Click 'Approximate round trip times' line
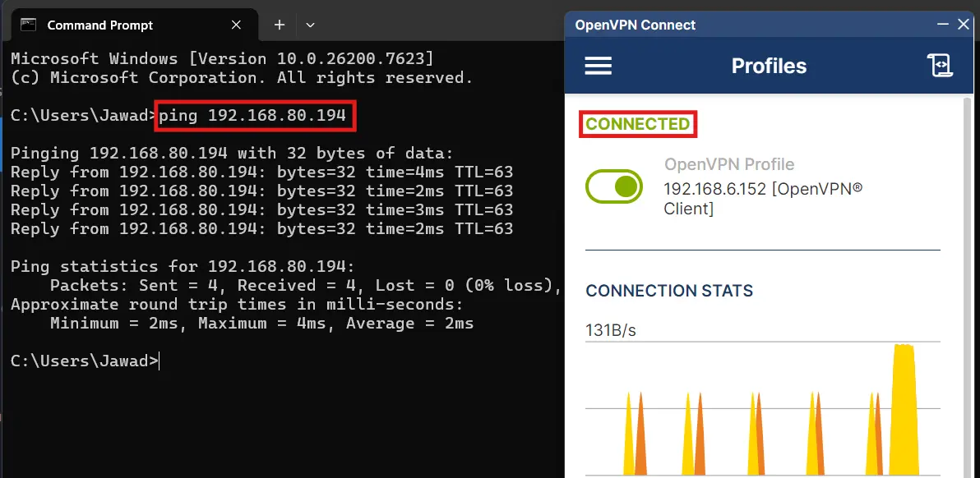980x478 pixels. tap(237, 305)
